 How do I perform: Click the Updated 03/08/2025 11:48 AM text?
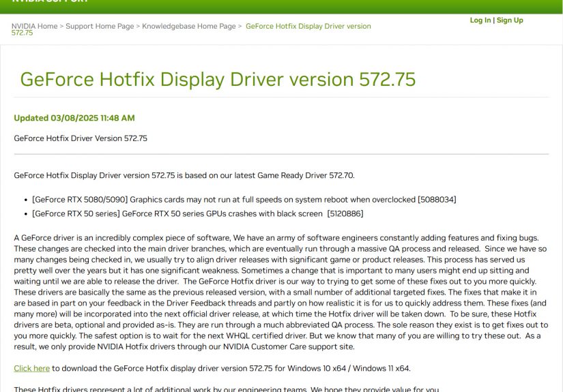pos(74,118)
